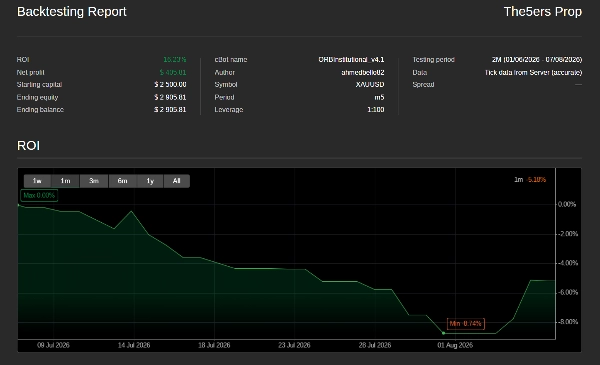Image resolution: width=600 pixels, height=365 pixels.
Task: Select the 1w range button
Action: [37, 181]
